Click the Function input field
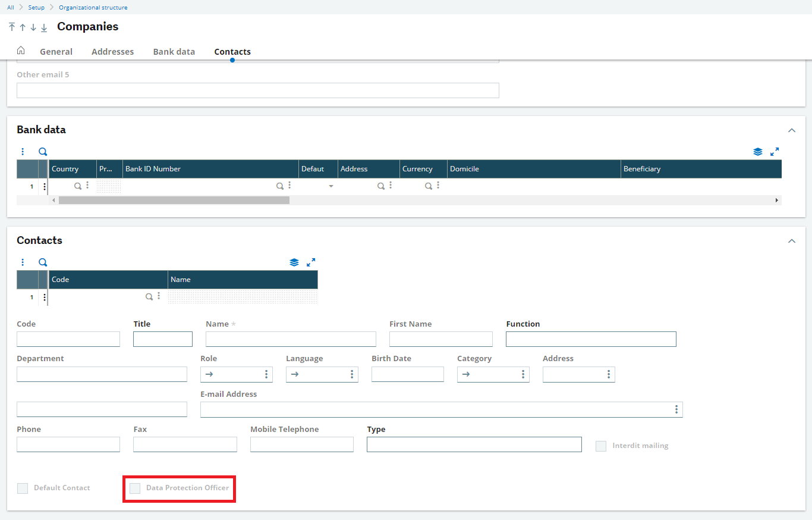This screenshot has width=812, height=520. coord(591,339)
